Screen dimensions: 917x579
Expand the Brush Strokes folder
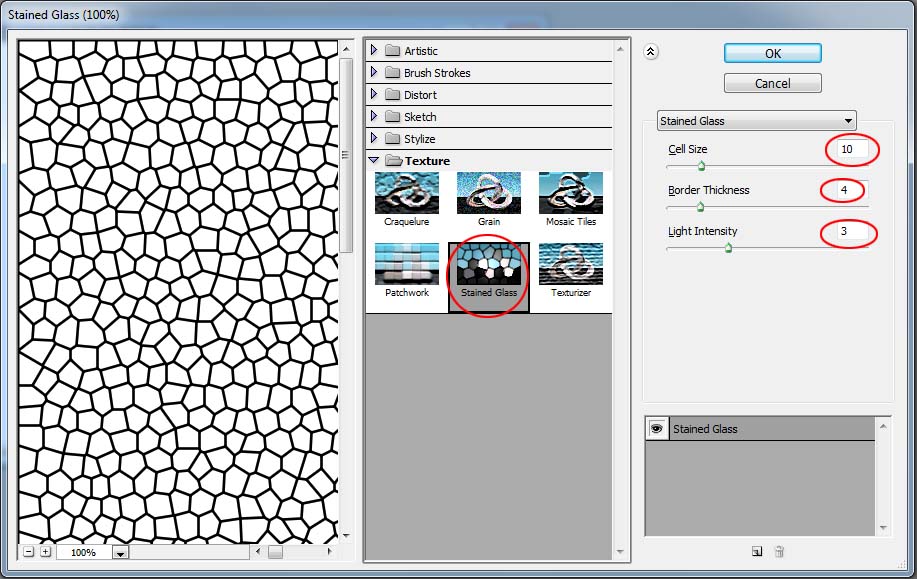[x=374, y=73]
